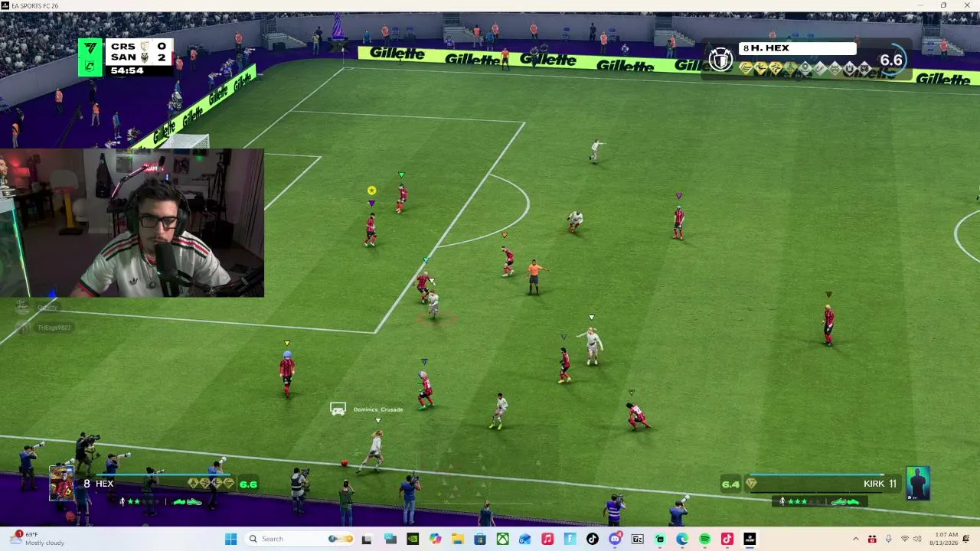Viewport: 980px width, 551px height.
Task: Click the SAN team score row
Action: 139,57
